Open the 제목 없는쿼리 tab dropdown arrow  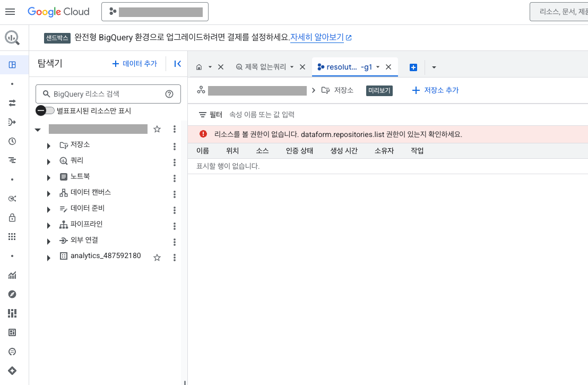(x=292, y=67)
